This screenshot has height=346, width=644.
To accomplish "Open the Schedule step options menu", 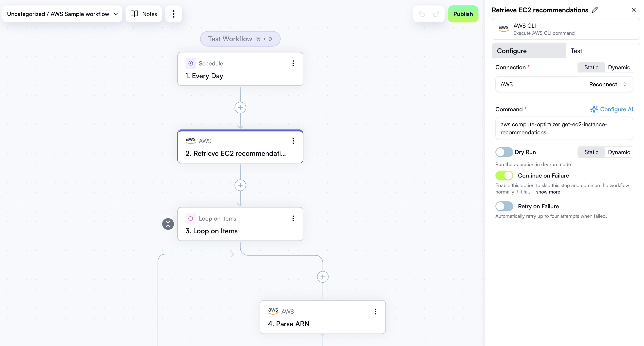I will tap(293, 63).
